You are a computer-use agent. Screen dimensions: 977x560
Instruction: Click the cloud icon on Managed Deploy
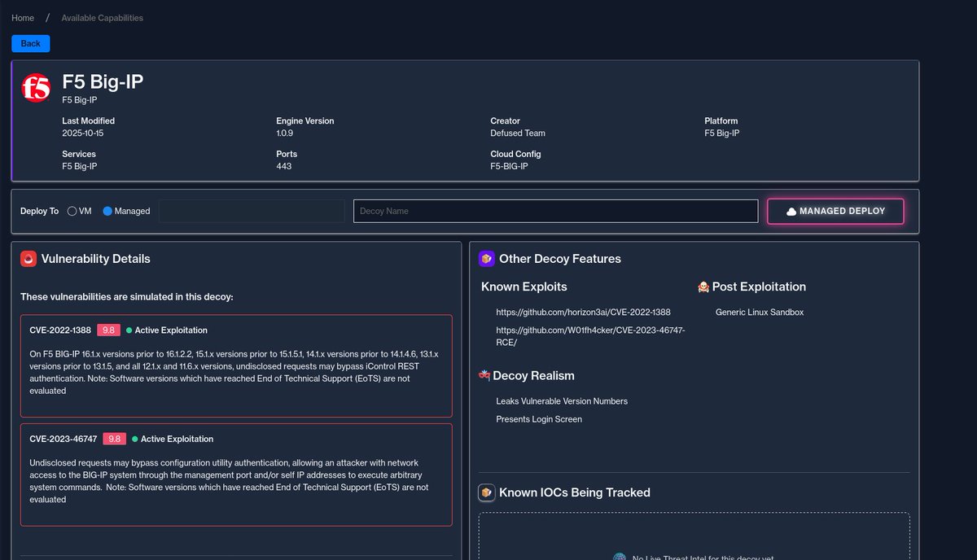(791, 211)
